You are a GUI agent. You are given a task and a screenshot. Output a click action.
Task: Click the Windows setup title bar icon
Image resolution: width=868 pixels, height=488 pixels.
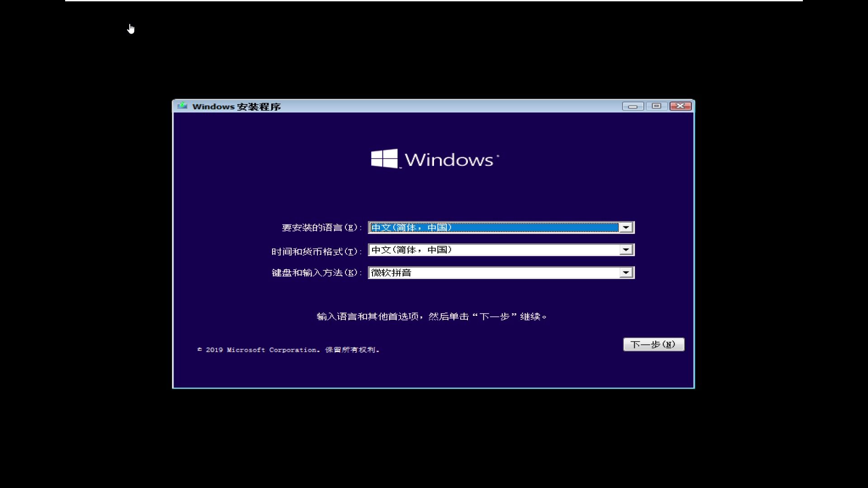click(x=183, y=106)
